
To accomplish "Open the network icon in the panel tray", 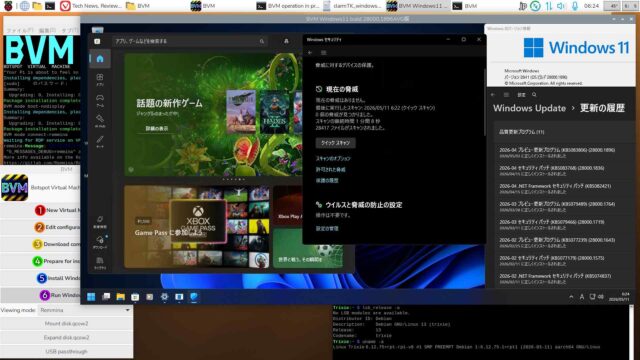I will pyautogui.click(x=548, y=6).
